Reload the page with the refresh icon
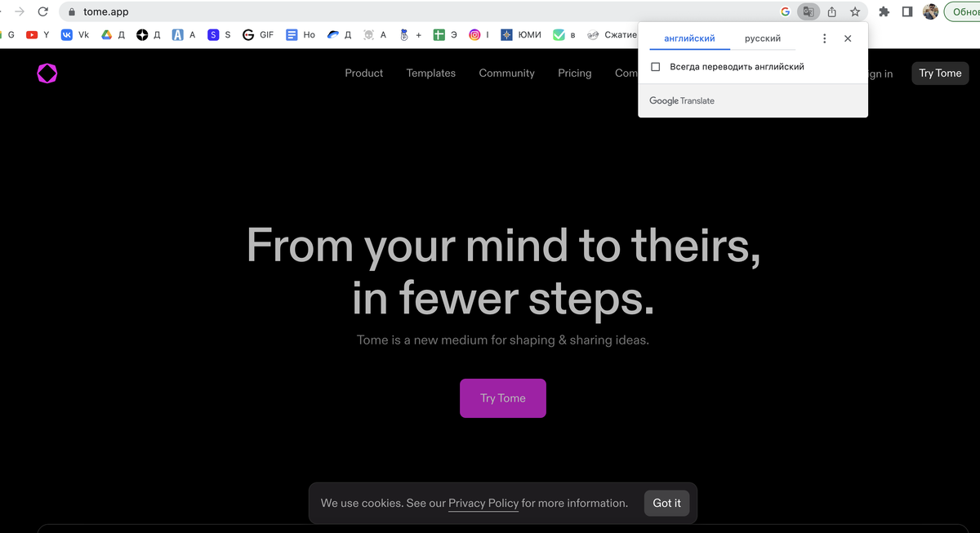The width and height of the screenshot is (980, 533). click(43, 12)
